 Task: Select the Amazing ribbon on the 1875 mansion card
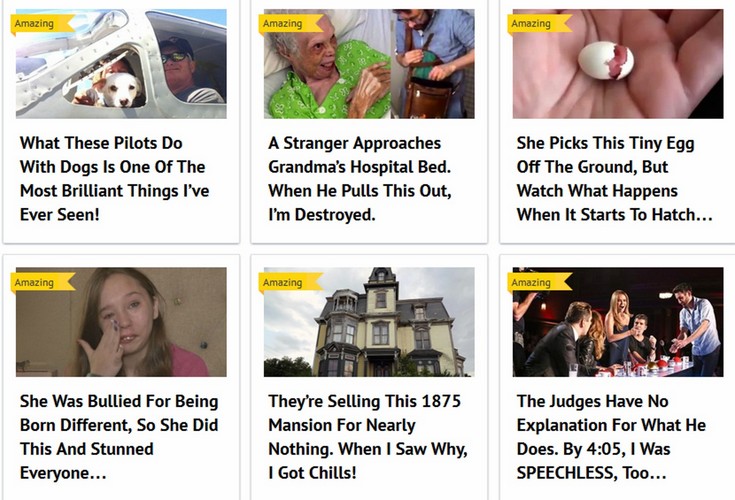pos(291,283)
